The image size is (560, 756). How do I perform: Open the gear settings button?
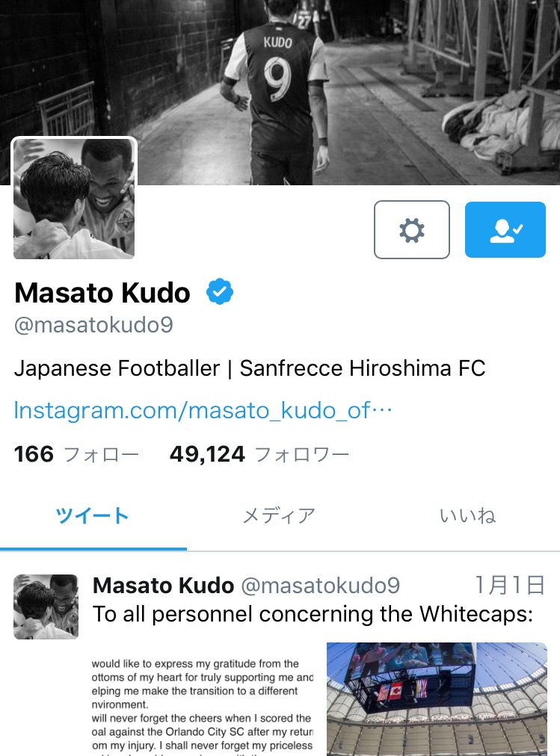(x=411, y=229)
